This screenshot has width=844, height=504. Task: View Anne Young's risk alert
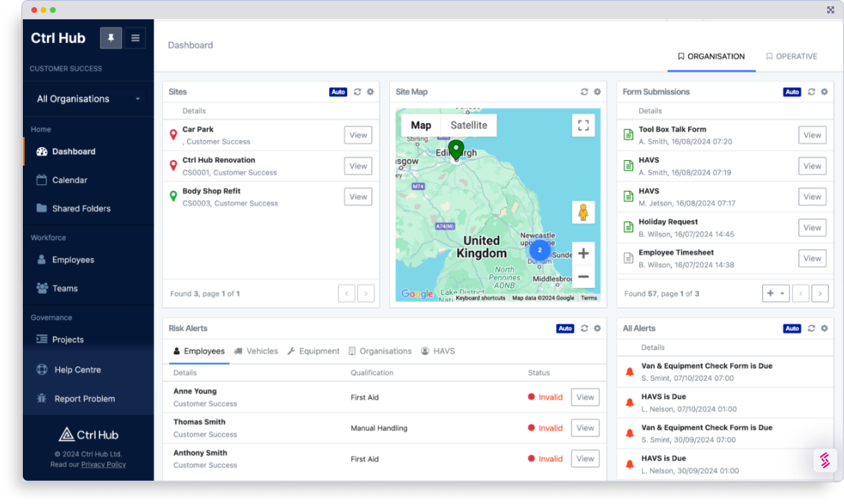click(585, 397)
